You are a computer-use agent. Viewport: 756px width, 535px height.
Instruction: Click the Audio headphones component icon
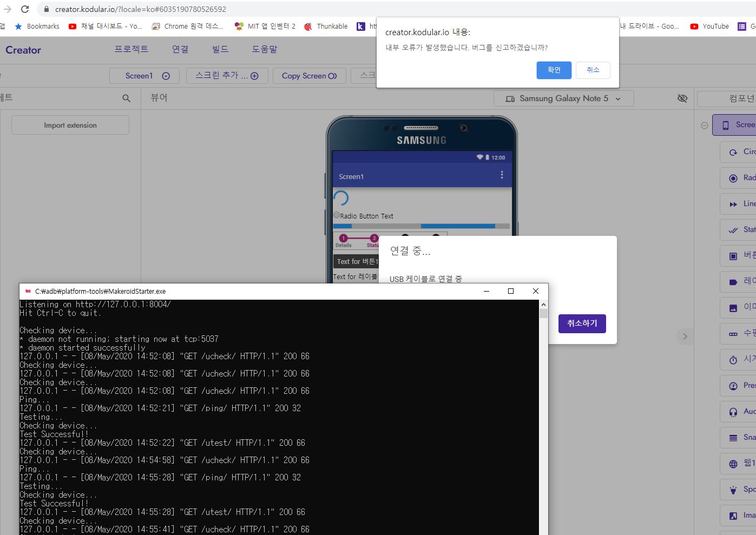[733, 412]
